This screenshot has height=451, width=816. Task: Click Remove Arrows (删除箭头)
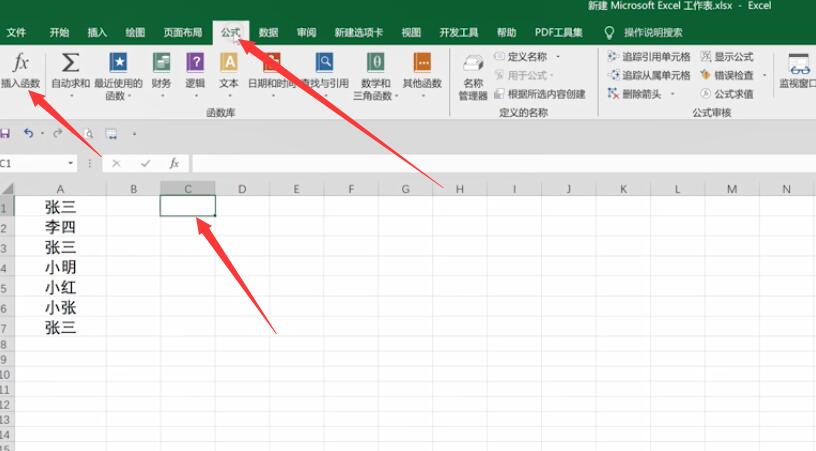pos(634,94)
